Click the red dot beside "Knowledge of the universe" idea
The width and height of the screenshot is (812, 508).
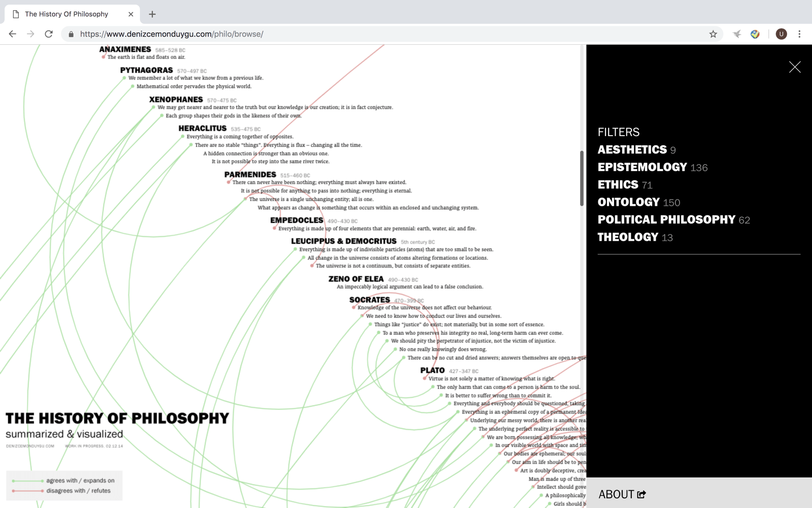354,307
